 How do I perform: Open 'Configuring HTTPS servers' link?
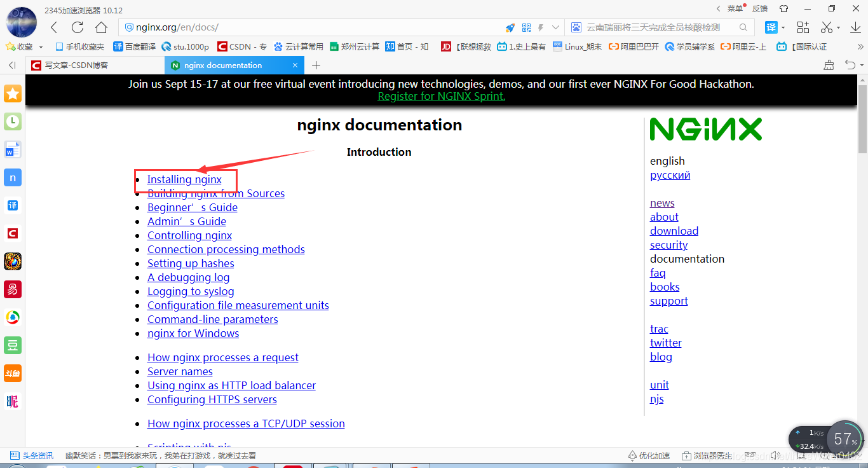tap(212, 399)
